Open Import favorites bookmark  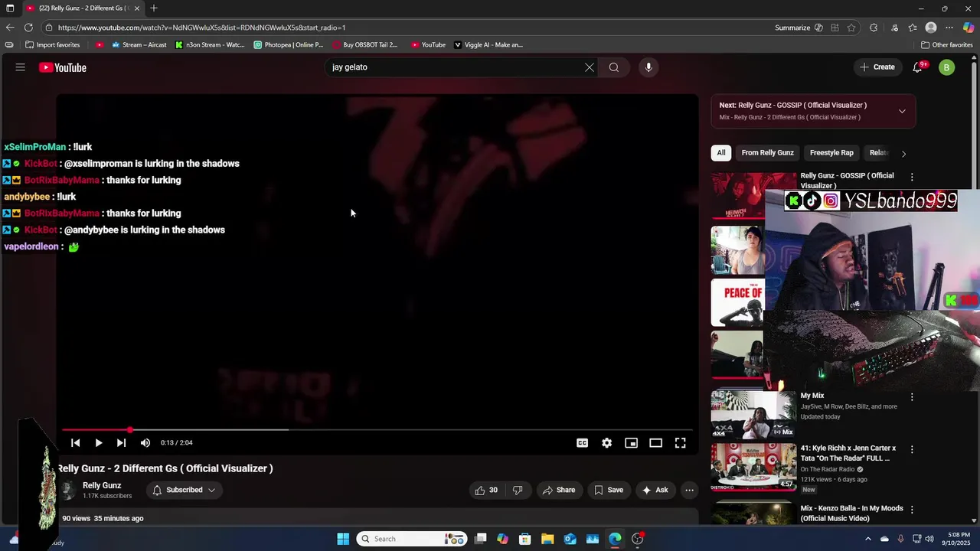click(52, 44)
